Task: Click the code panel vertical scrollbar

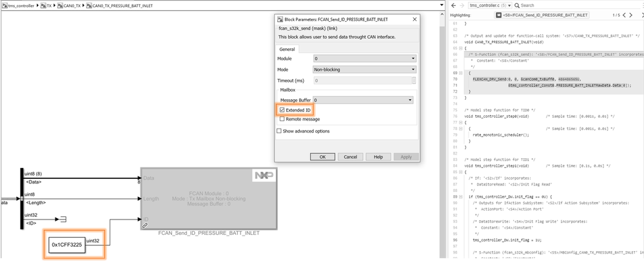Action: click(442, 144)
